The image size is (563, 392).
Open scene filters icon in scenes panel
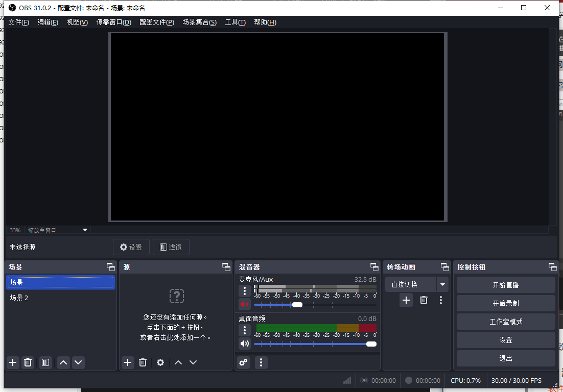[x=45, y=362]
